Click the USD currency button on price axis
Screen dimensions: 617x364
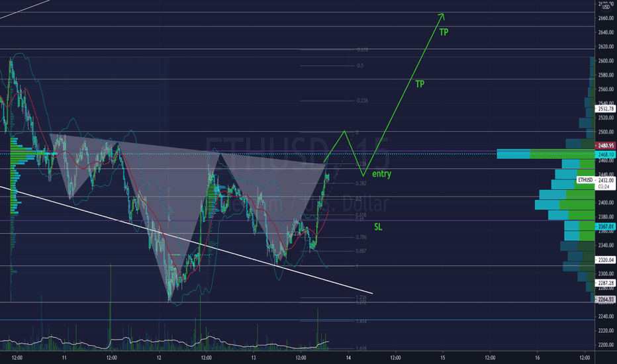tap(606, 7)
